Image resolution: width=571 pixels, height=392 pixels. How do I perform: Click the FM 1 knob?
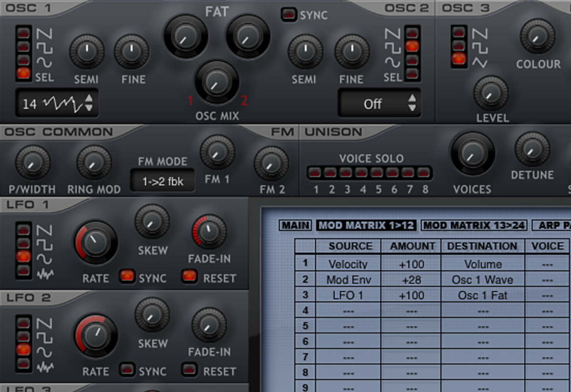pos(217,153)
